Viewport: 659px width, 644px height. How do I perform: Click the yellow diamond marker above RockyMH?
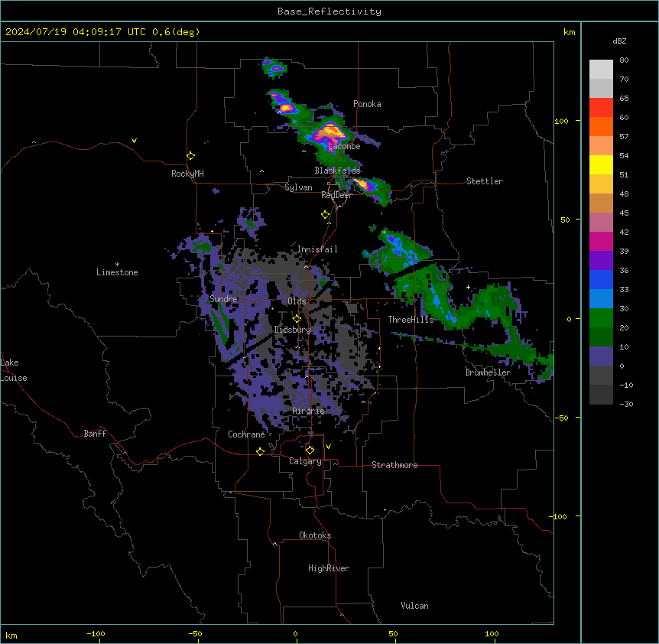tap(190, 156)
